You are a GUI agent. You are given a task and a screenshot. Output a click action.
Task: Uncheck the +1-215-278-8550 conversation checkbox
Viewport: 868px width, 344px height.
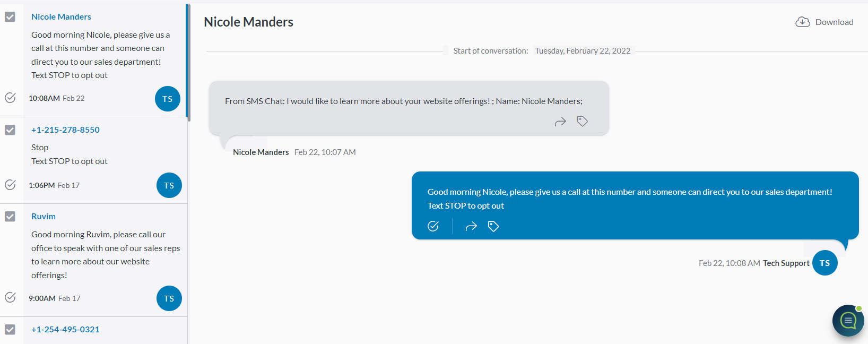pyautogui.click(x=10, y=130)
